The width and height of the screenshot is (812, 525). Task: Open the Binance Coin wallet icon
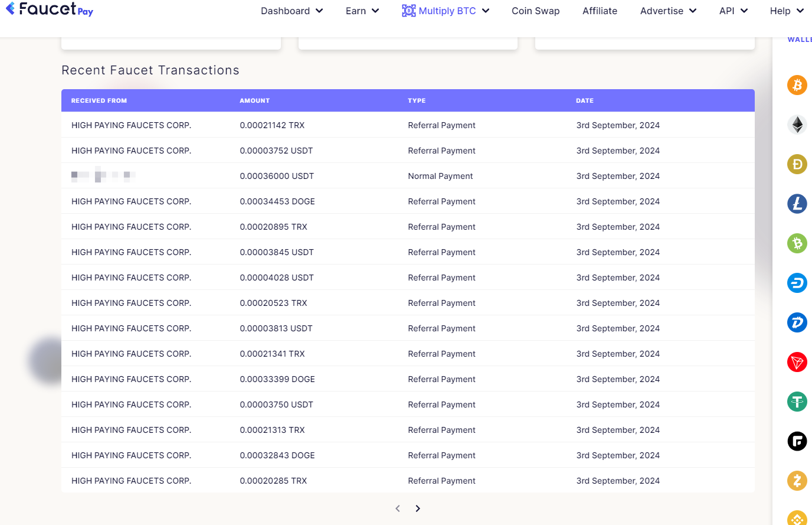click(797, 518)
